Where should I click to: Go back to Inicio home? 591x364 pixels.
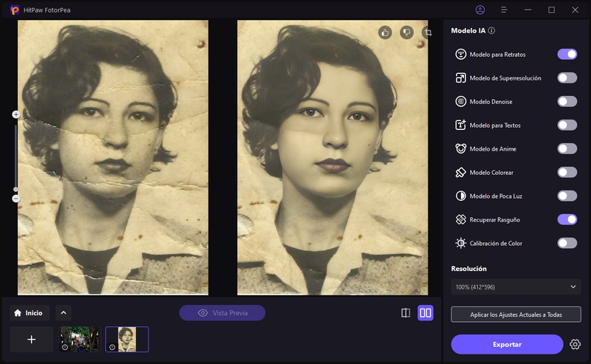[x=30, y=313]
